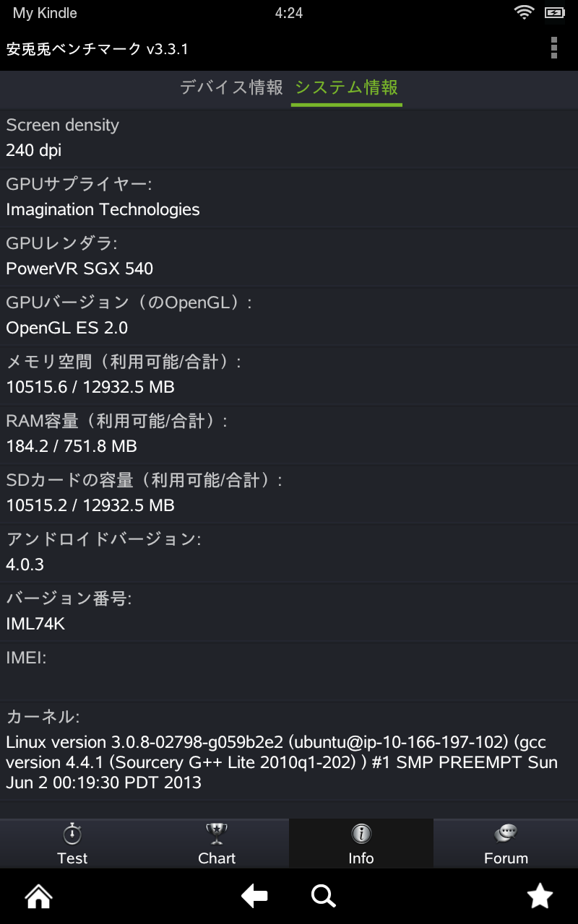The height and width of the screenshot is (924, 578).
Task: Tap the Screen density row
Action: (289, 138)
